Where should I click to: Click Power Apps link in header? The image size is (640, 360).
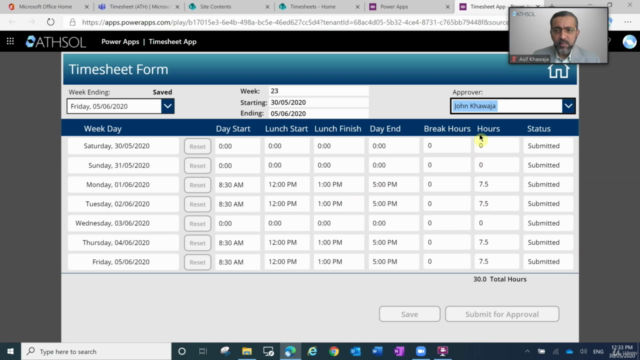coord(120,42)
